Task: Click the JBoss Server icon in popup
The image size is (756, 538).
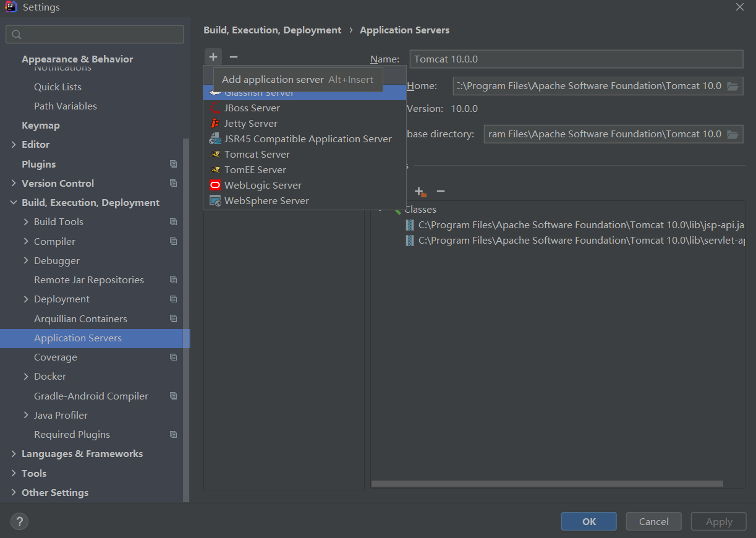Action: [x=214, y=108]
